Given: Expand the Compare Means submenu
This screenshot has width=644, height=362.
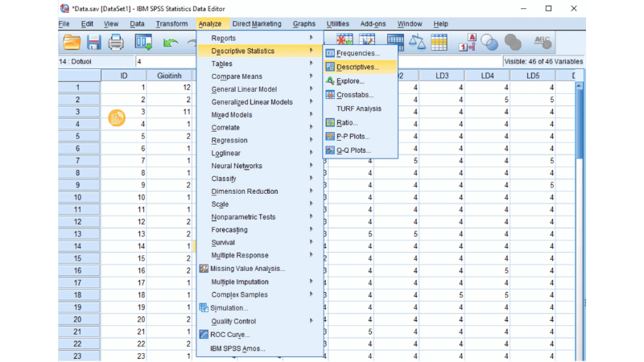Looking at the screenshot, I should pyautogui.click(x=236, y=76).
